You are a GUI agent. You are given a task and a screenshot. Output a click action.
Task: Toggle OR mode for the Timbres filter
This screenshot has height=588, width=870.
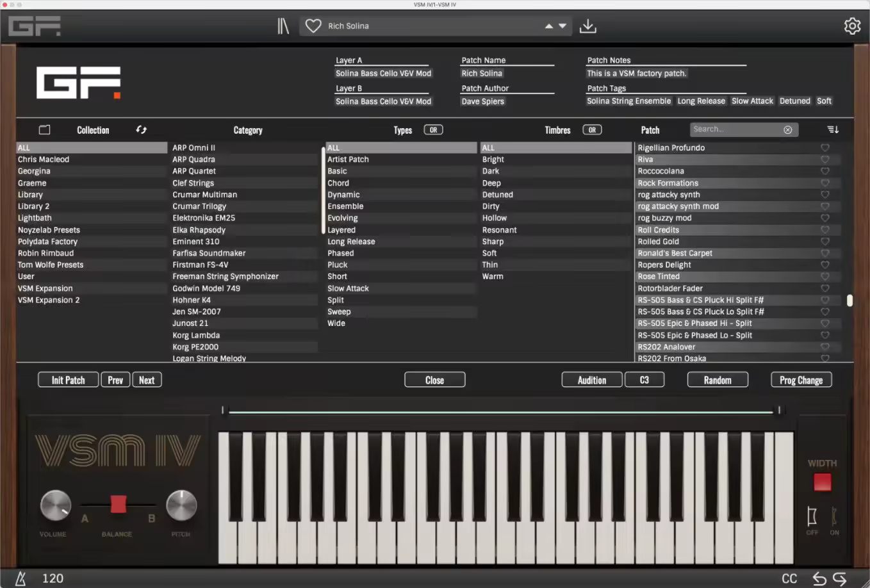point(592,129)
